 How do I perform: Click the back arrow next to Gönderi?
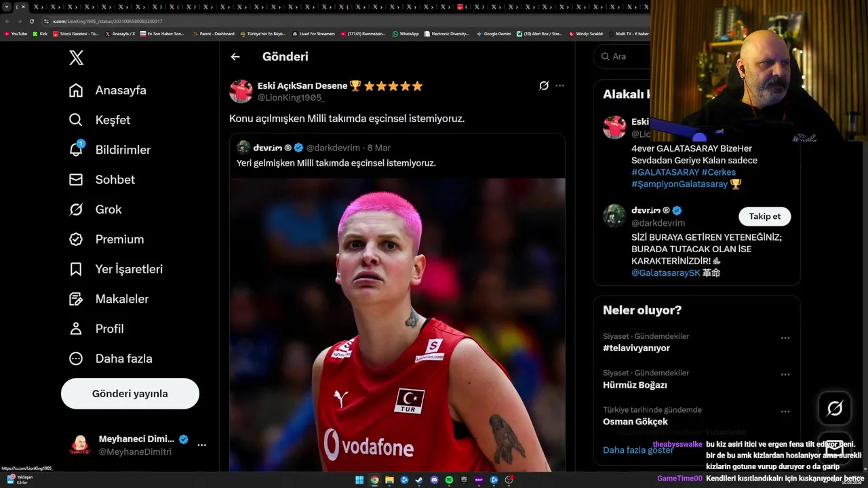click(x=235, y=57)
